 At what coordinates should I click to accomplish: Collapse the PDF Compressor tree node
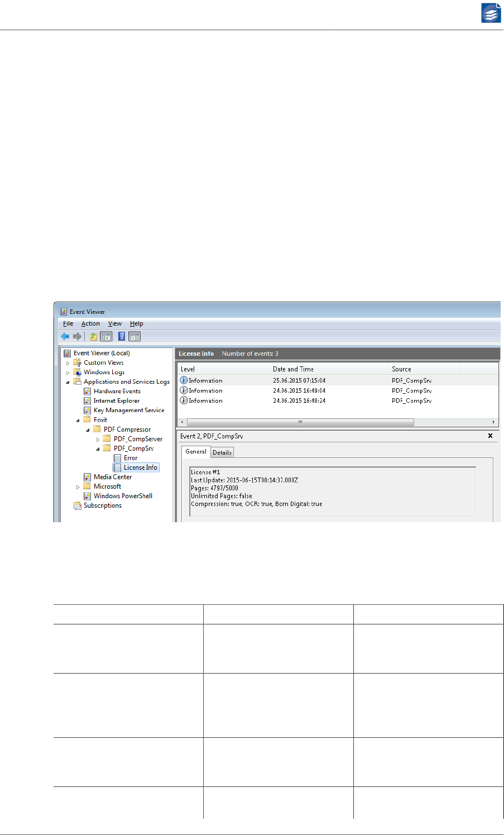click(x=88, y=430)
